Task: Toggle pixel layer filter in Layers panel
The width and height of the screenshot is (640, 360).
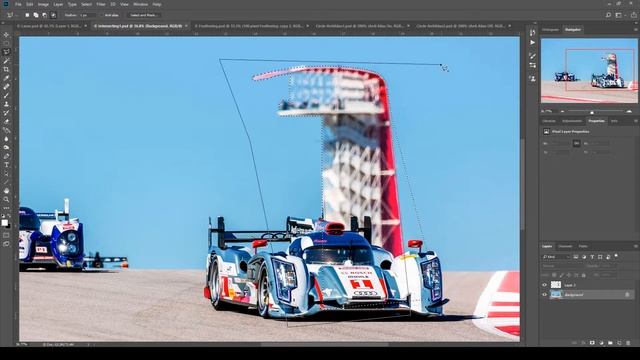Action: [576, 257]
